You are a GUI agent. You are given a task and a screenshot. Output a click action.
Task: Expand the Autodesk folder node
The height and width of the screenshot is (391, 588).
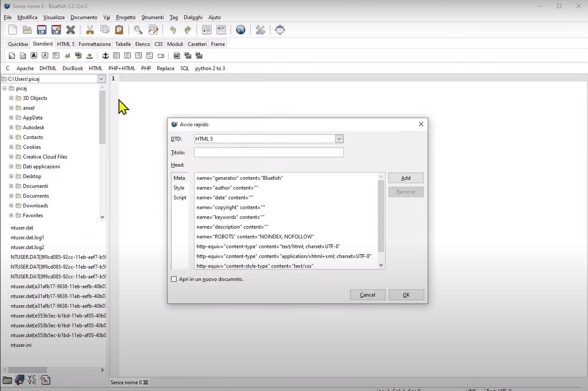[11, 127]
